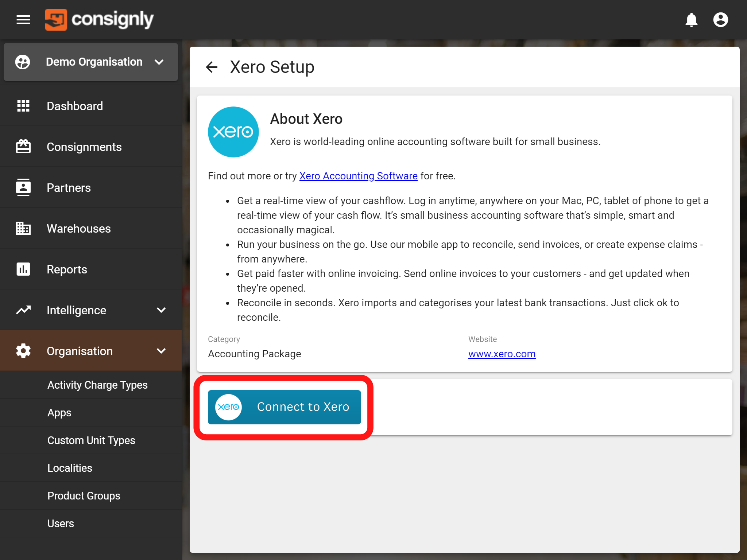Open the Partners menu item
This screenshot has height=560, width=747.
pyautogui.click(x=91, y=188)
